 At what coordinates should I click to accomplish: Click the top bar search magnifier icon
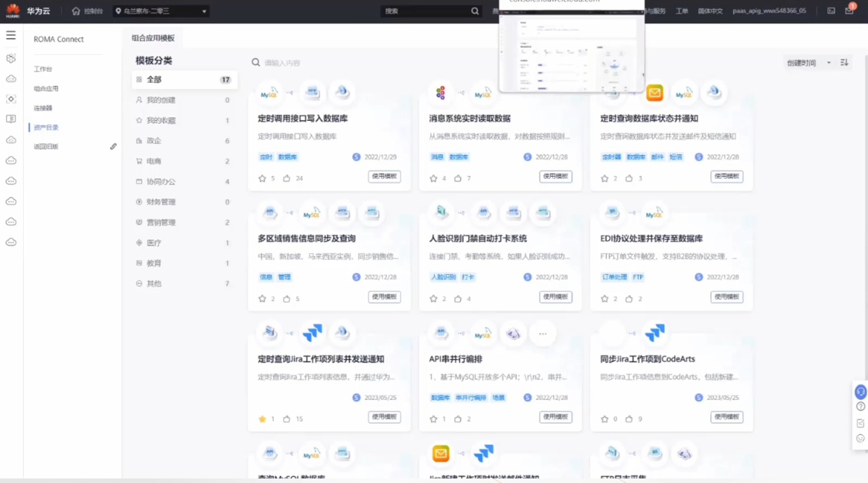pos(475,11)
